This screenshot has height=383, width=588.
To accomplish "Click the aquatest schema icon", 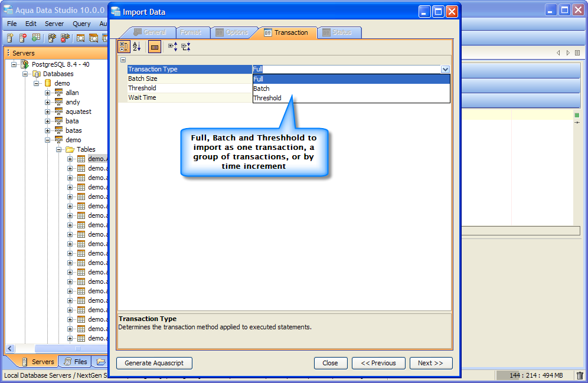I will [x=58, y=112].
